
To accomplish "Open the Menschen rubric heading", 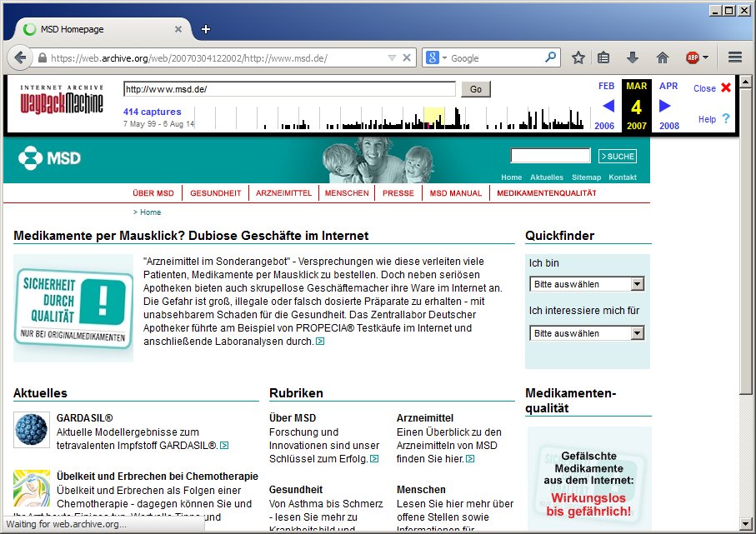I will [421, 490].
